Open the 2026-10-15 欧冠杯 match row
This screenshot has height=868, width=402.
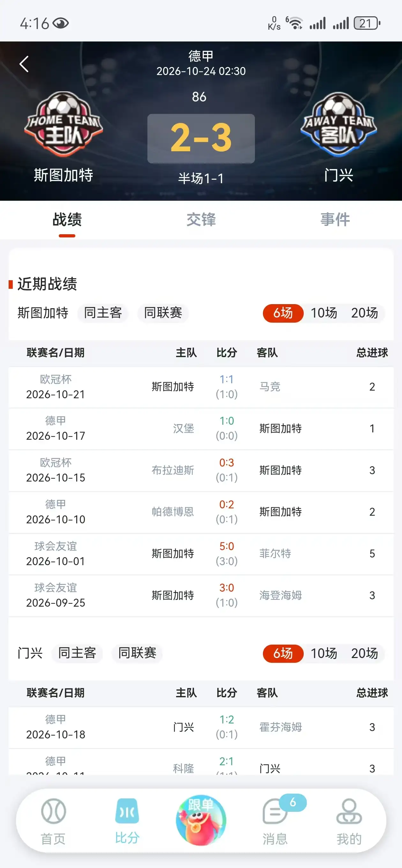click(201, 471)
